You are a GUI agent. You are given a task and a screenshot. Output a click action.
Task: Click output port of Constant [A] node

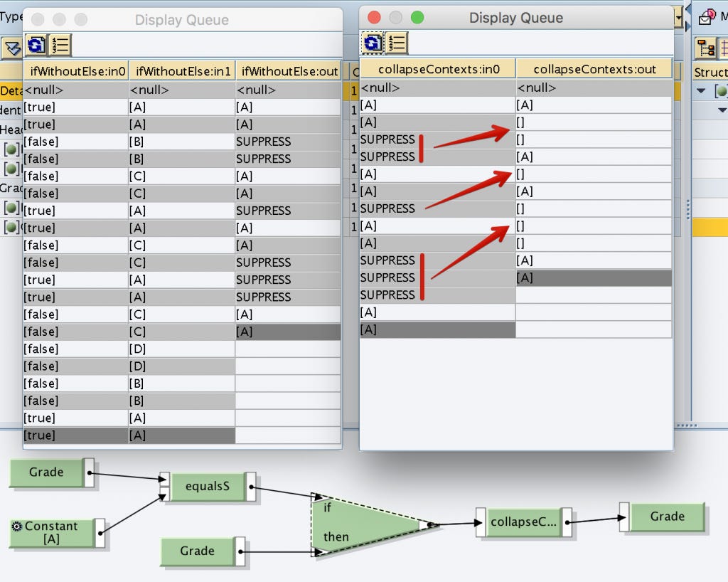pyautogui.click(x=100, y=533)
